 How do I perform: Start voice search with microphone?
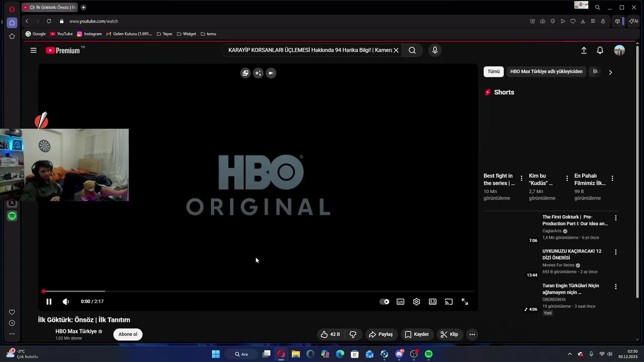435,50
